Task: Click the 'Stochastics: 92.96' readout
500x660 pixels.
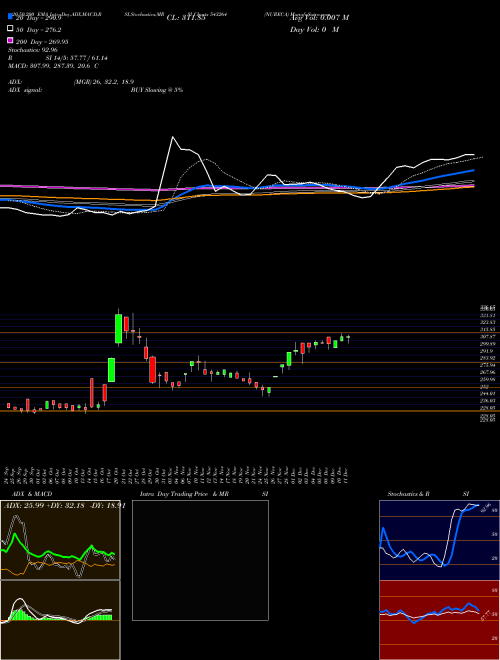Action: [32, 50]
